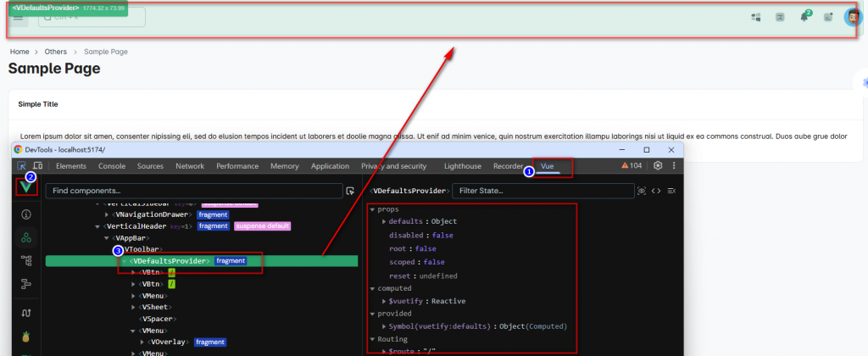Open the Recorder tab
This screenshot has width=868, height=356.
508,166
